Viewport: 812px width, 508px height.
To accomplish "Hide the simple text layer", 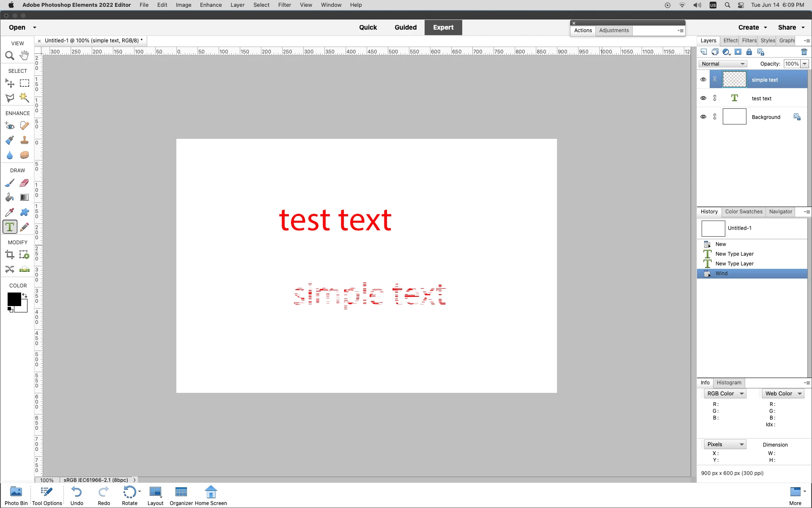I will [703, 80].
